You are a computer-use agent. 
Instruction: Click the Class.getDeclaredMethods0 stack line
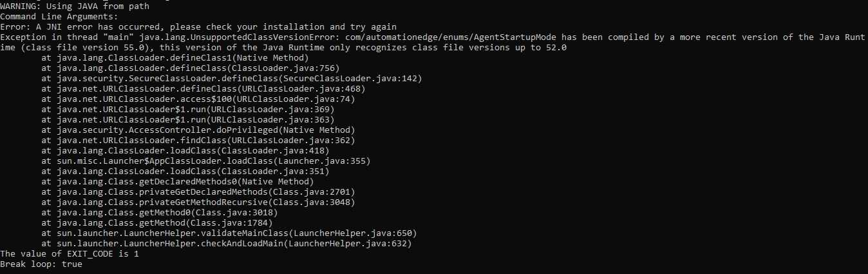pos(178,181)
